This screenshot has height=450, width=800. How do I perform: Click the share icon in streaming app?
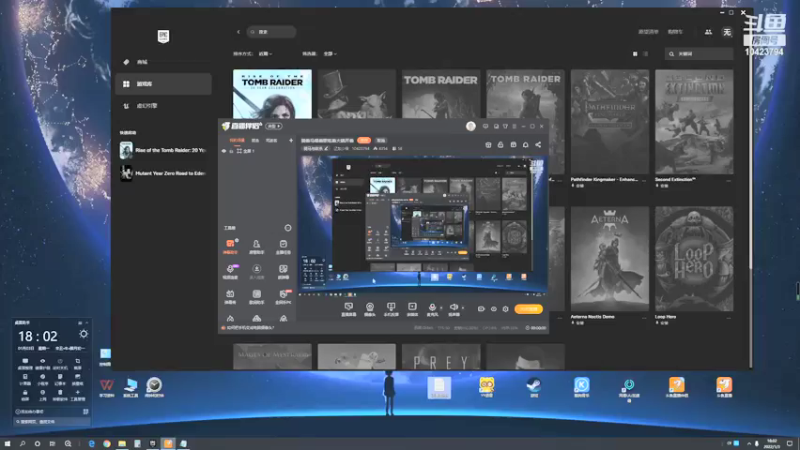tap(538, 145)
